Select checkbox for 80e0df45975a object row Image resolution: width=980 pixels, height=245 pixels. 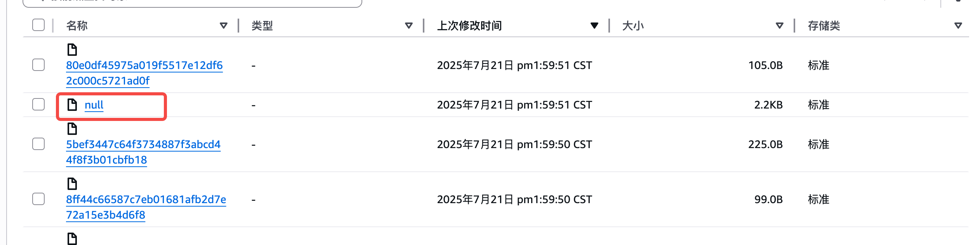38,65
